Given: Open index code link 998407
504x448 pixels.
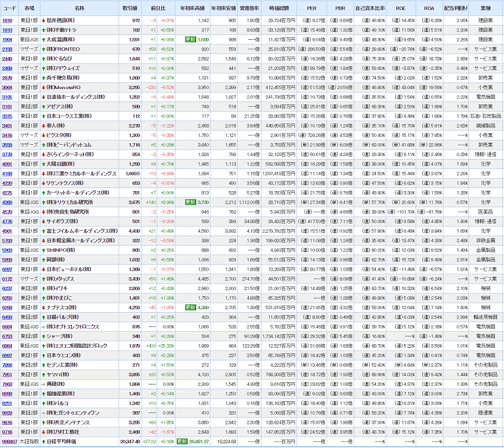Looking at the screenshot, I should point(9,441).
